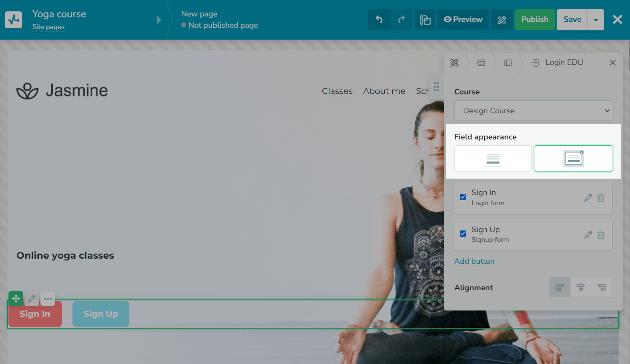
Task: Expand the Save options arrow
Action: pos(596,20)
